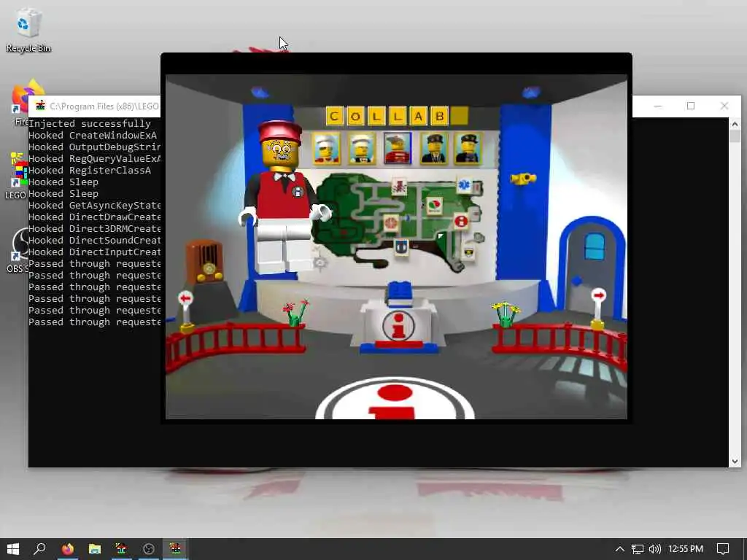
Task: Click the blank seventh name tile
Action: 460,116
